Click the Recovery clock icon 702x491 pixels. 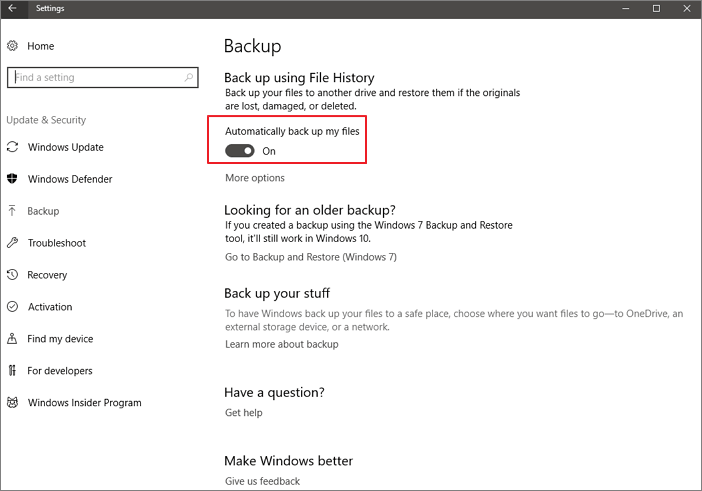pyautogui.click(x=12, y=275)
